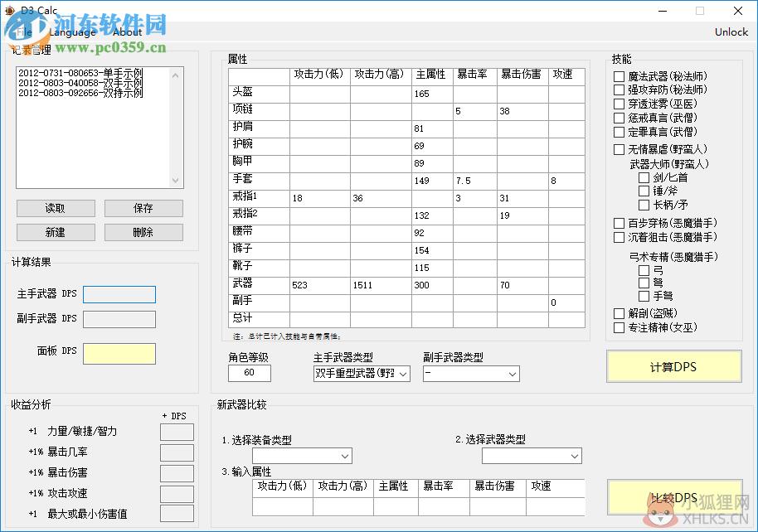This screenshot has height=532, width=758.
Task: Open the 副手武器类型 dropdown
Action: pos(471,374)
